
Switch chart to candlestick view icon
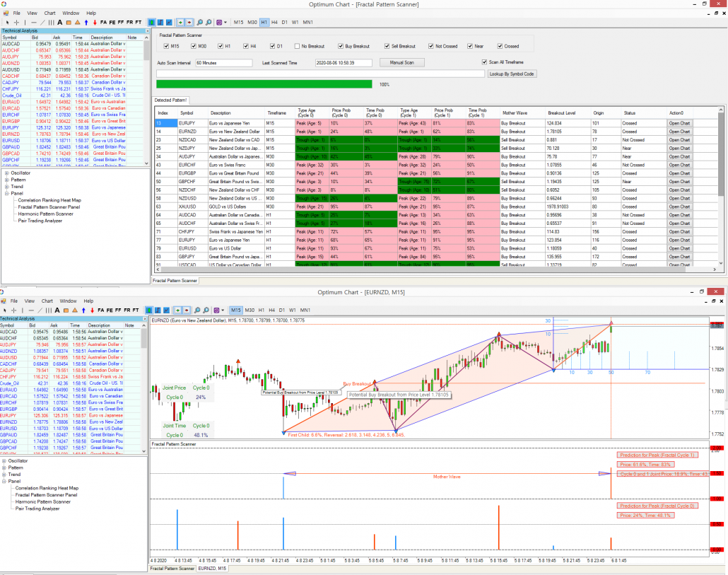[151, 23]
